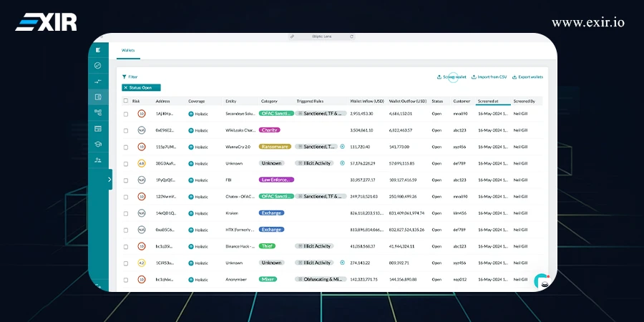The image size is (644, 322).
Task: Check the WannaCry 2.0 row checkbox
Action: 126,147
